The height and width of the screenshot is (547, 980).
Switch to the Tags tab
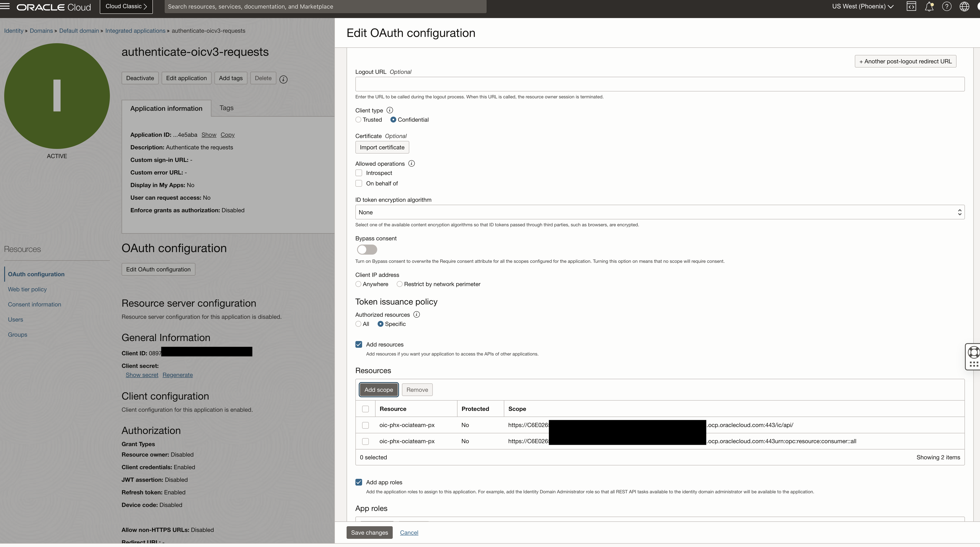(x=226, y=108)
